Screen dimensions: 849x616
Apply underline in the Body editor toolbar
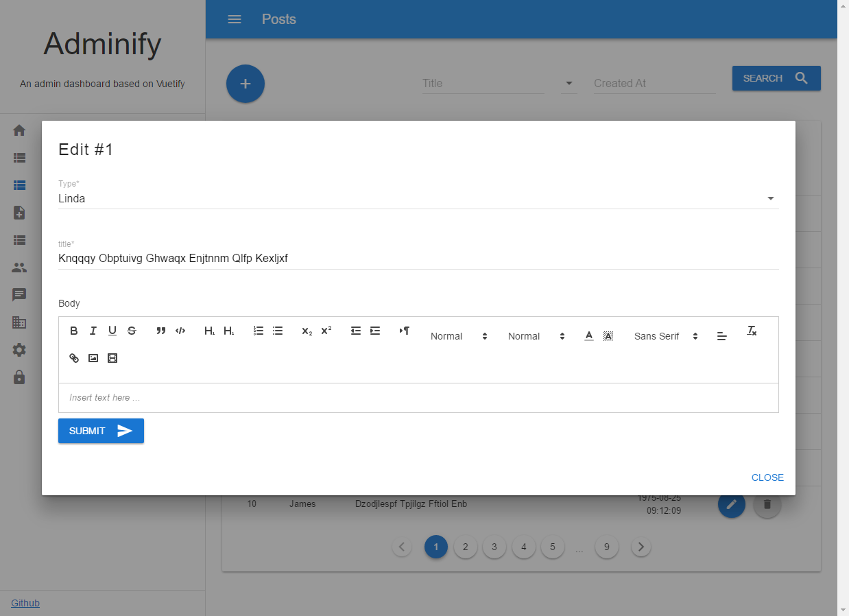112,331
